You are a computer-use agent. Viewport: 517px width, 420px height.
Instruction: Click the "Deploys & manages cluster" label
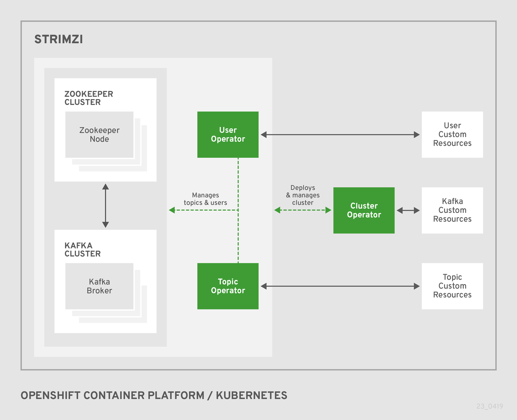pos(303,195)
